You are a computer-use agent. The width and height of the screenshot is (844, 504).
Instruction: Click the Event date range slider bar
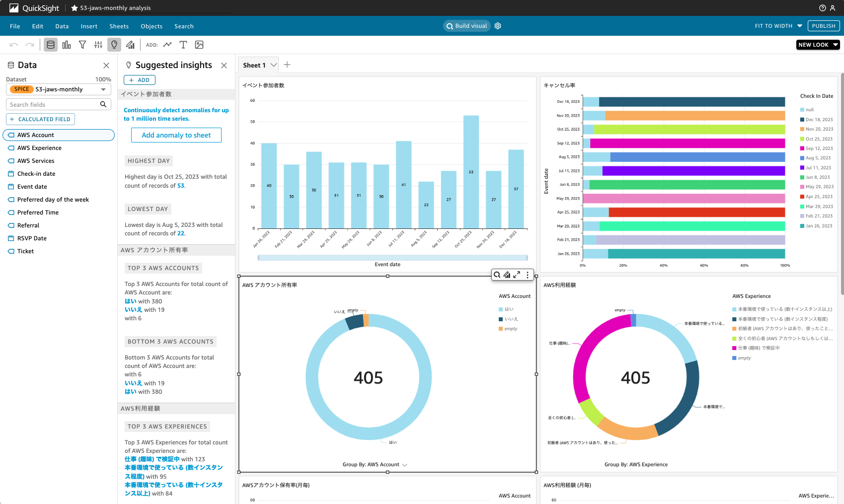pyautogui.click(x=392, y=258)
